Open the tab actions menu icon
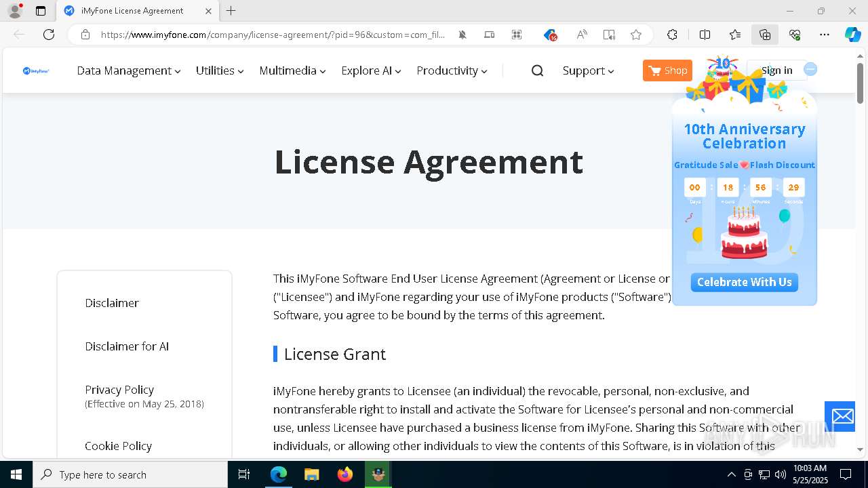868x488 pixels. pos(41,11)
